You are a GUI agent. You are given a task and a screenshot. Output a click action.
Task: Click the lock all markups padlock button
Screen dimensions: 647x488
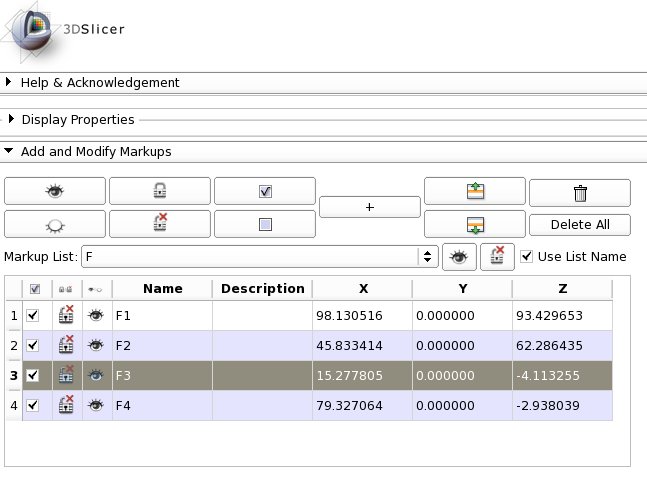(x=160, y=191)
